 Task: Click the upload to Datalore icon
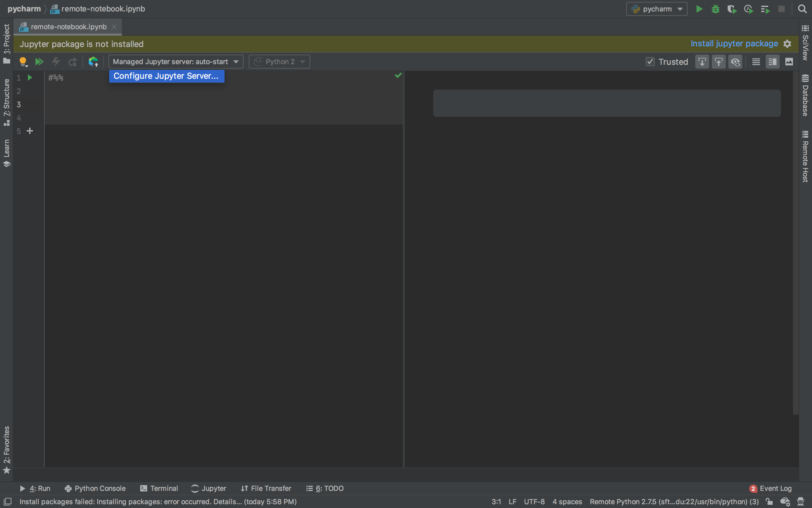[x=93, y=62]
